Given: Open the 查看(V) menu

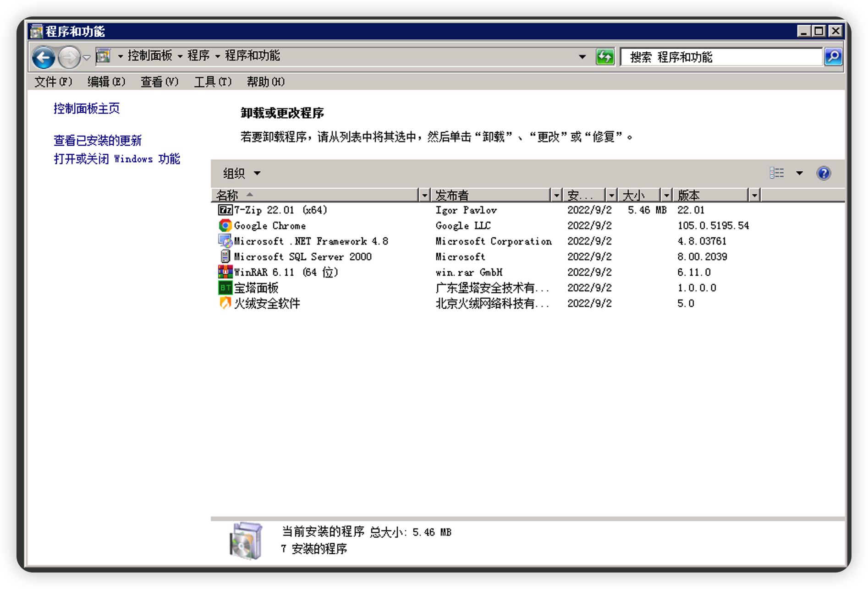Looking at the screenshot, I should 159,82.
